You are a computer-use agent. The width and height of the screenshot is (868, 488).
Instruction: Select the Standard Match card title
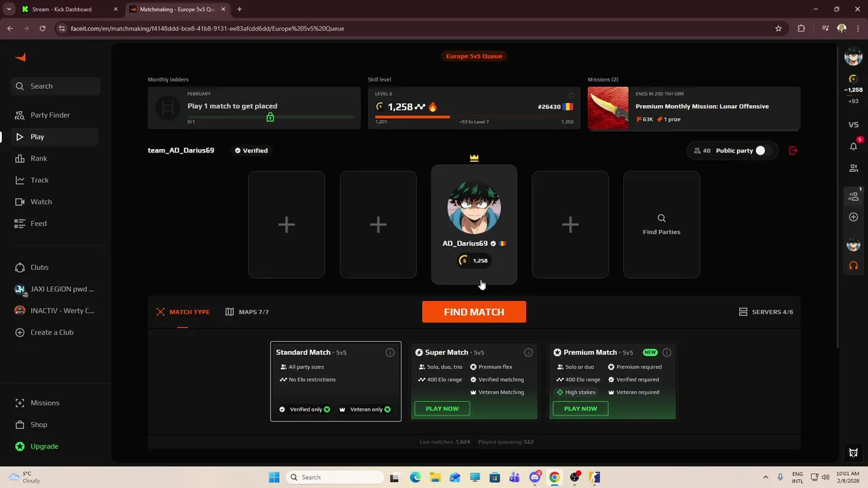coord(303,352)
